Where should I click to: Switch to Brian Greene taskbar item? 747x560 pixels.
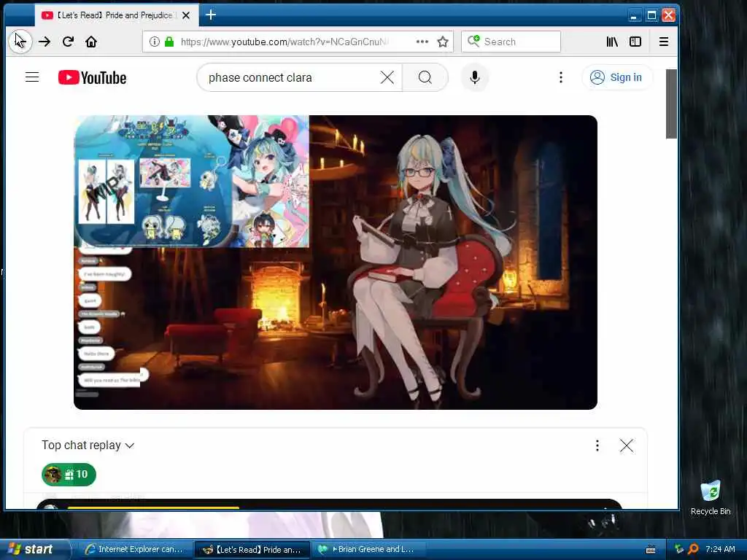[x=367, y=549]
